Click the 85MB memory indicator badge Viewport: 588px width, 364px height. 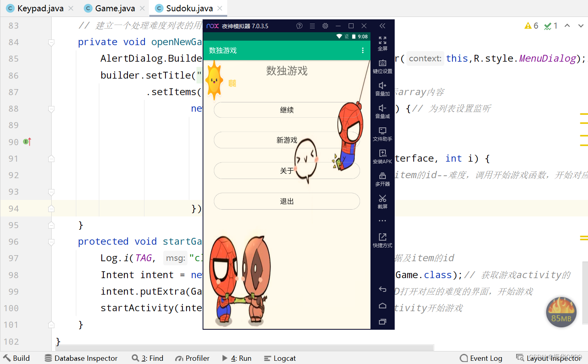561,312
